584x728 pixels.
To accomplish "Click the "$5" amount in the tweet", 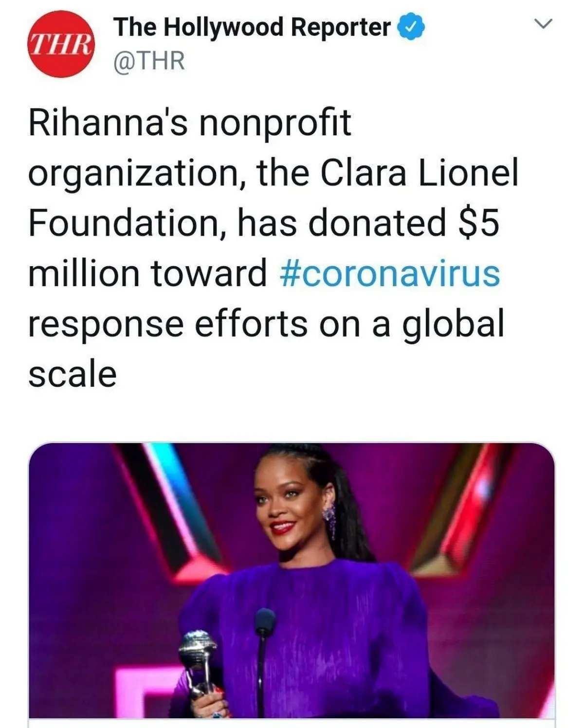I will pos(479,222).
